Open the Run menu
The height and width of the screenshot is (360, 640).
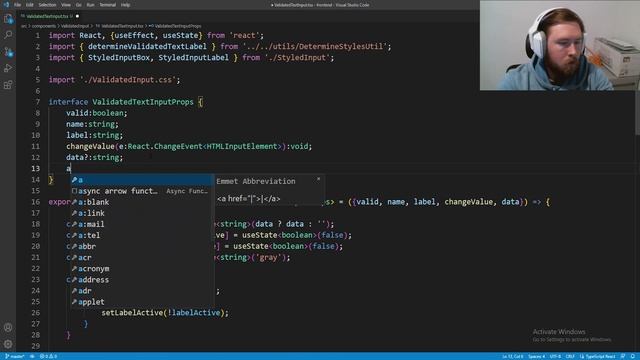tap(90, 5)
